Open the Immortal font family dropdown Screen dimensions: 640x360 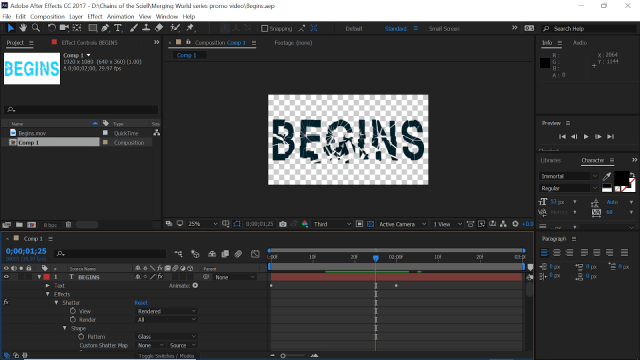(x=569, y=176)
